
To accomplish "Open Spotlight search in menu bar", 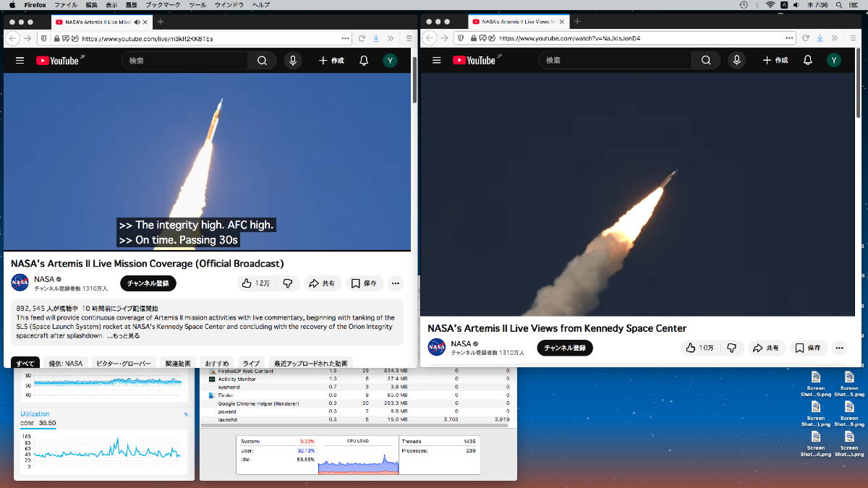I will click(840, 4).
